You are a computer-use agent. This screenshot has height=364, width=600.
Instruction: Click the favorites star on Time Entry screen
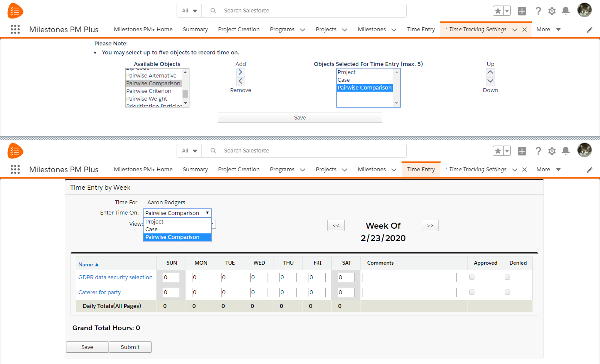coord(498,151)
